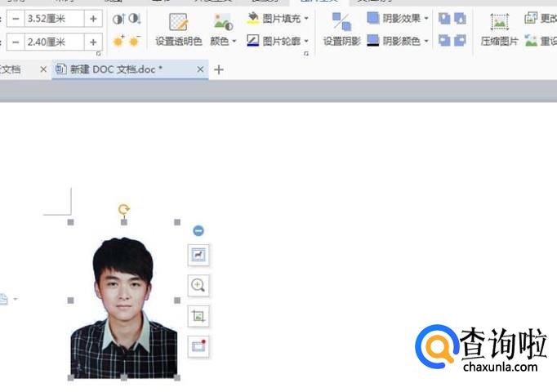Increase the 2.40厘米 width value

coord(93,42)
